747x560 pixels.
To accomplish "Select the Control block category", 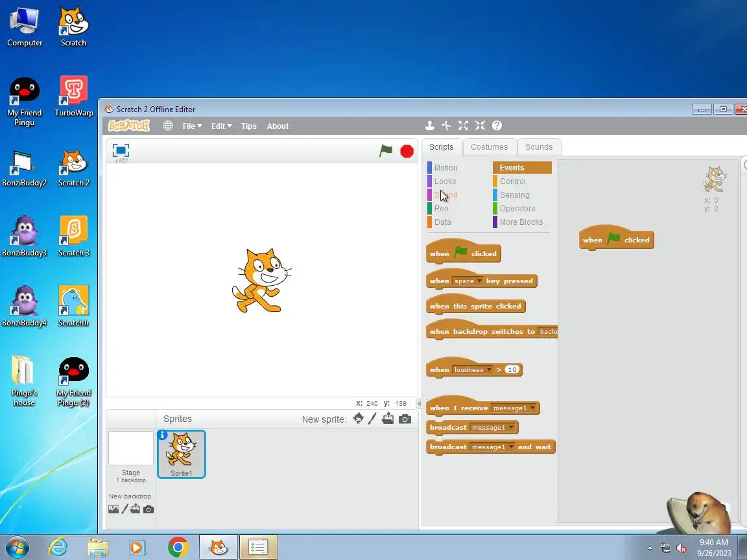I will pos(513,181).
